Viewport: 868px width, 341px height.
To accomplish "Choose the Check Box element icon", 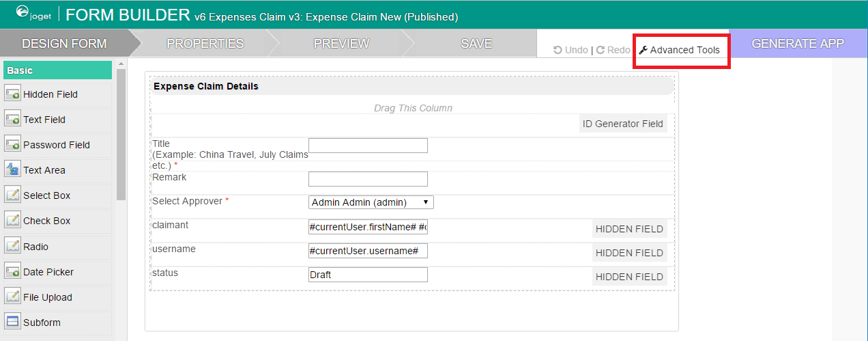I will coord(12,221).
